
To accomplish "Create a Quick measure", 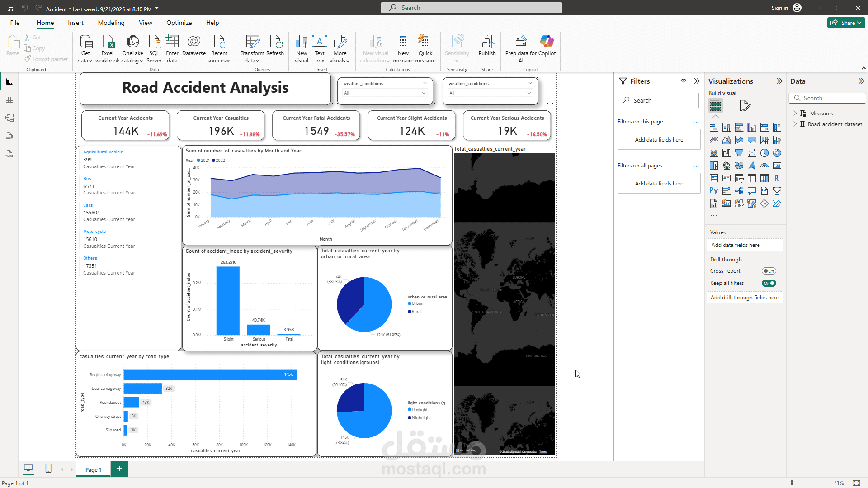I will 425,49.
